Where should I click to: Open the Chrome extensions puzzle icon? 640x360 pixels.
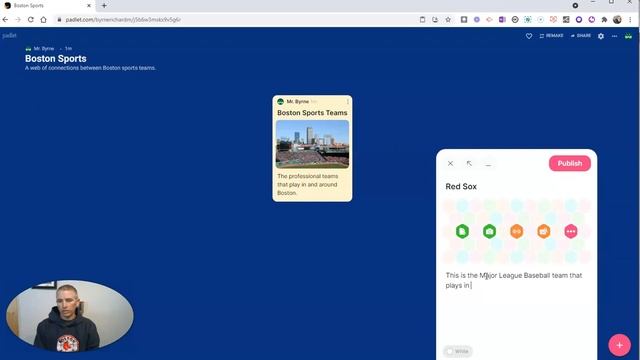(604, 19)
